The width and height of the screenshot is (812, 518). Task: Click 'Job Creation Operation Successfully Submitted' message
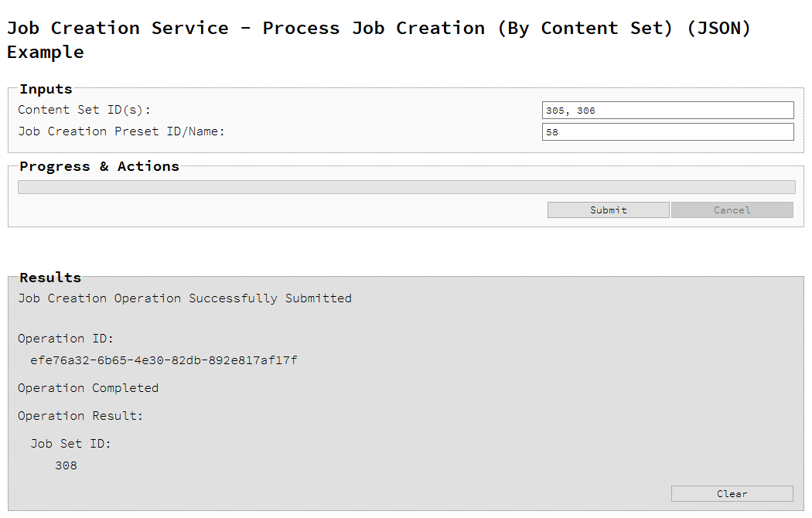click(x=185, y=298)
